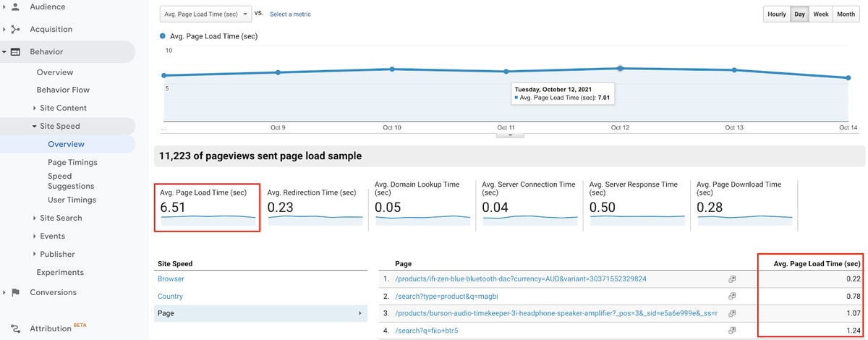868x340 pixels.
Task: Click the Oct 13 chart data point
Action: tap(734, 70)
